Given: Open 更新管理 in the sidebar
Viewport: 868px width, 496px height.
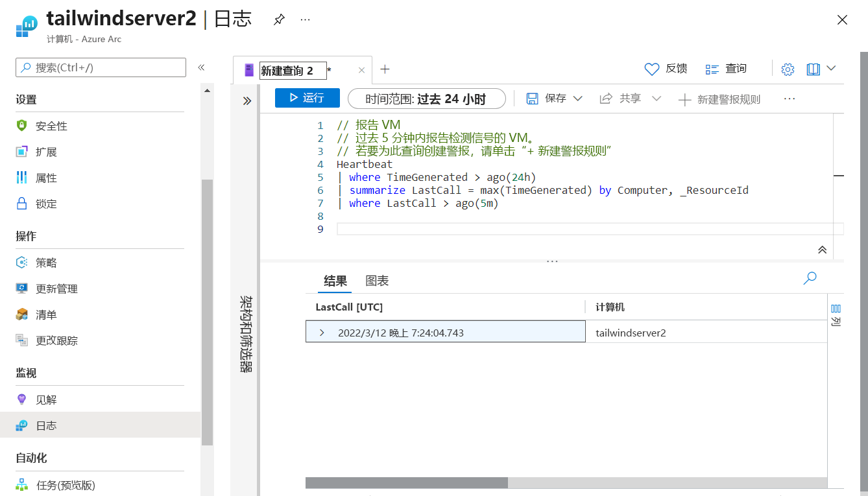Looking at the screenshot, I should (x=56, y=289).
